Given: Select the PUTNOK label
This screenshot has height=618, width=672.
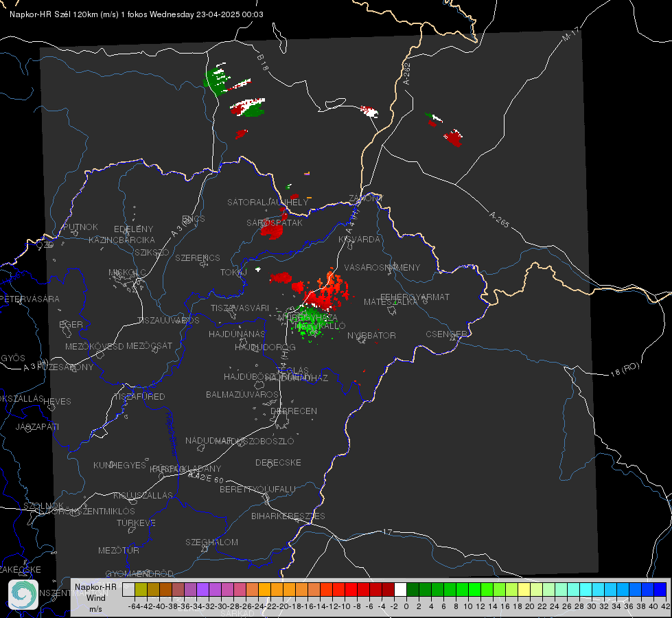Looking at the screenshot, I should (x=80, y=227).
